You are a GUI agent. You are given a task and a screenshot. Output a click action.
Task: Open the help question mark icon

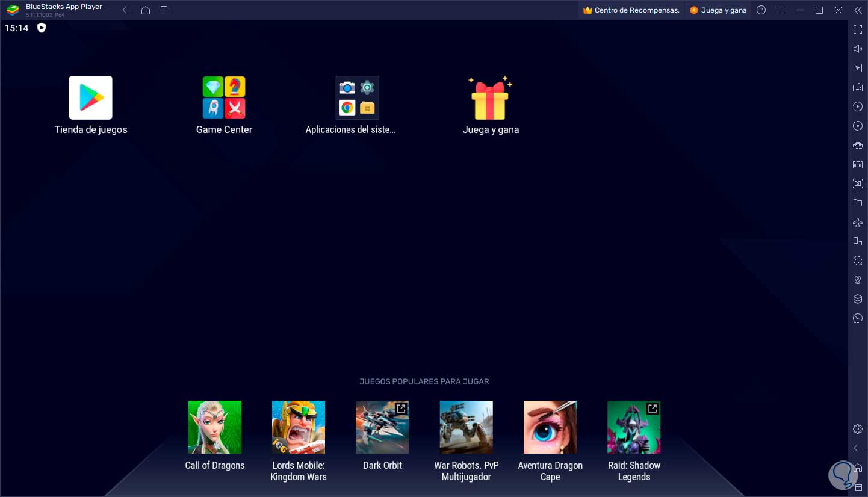(761, 10)
